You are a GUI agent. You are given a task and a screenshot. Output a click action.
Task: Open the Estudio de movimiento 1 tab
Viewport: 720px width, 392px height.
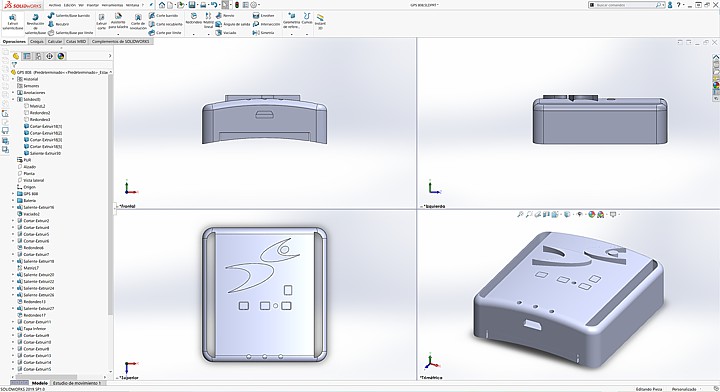[x=77, y=383]
